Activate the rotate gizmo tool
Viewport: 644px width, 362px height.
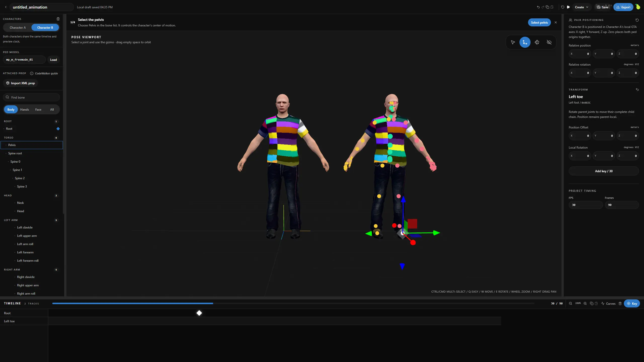(537, 42)
